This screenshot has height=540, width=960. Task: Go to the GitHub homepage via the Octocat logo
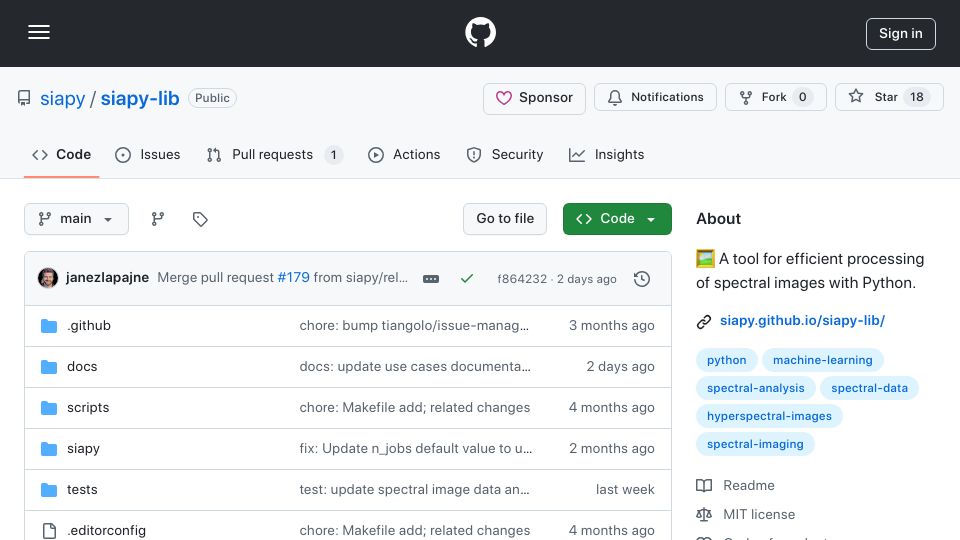pos(480,32)
